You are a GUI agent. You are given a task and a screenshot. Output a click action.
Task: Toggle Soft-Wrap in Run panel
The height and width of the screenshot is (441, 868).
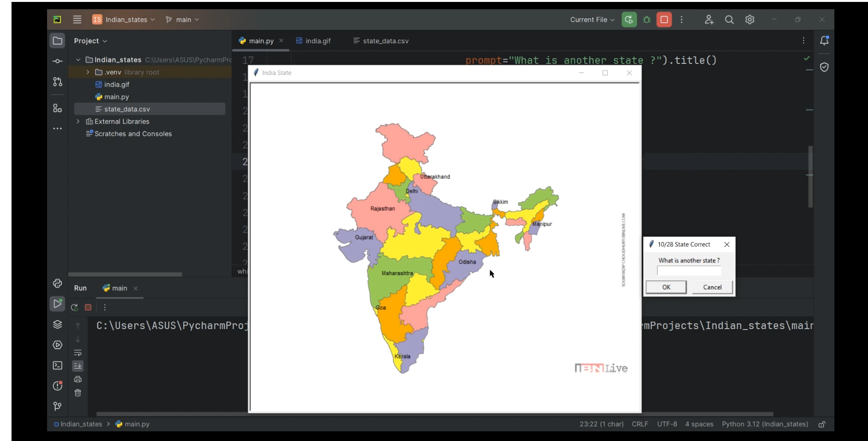[78, 353]
